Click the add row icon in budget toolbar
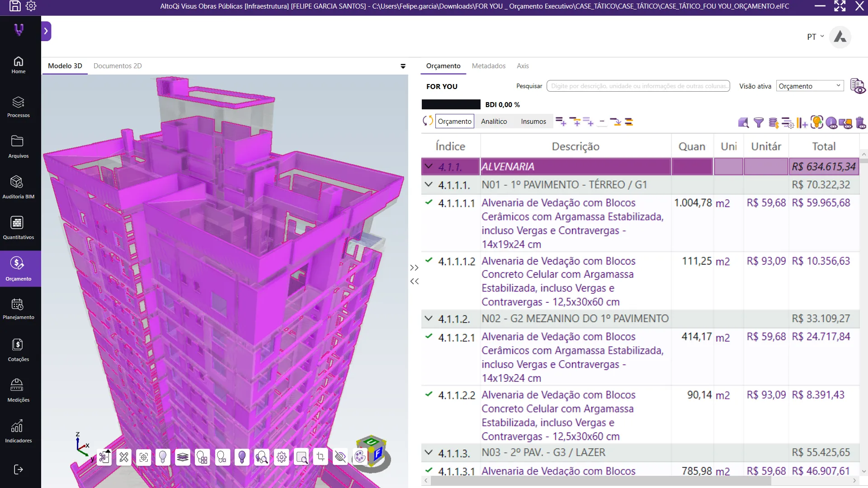868x488 pixels. coord(561,122)
